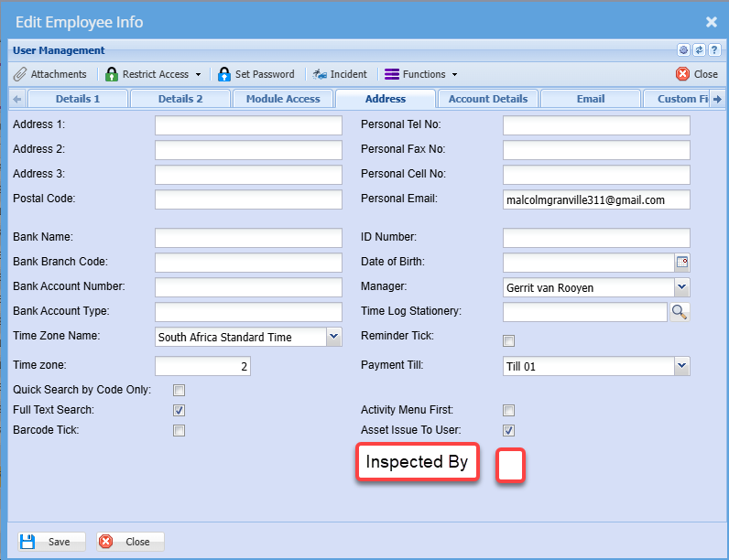Click the bottom Close button

pos(130,542)
